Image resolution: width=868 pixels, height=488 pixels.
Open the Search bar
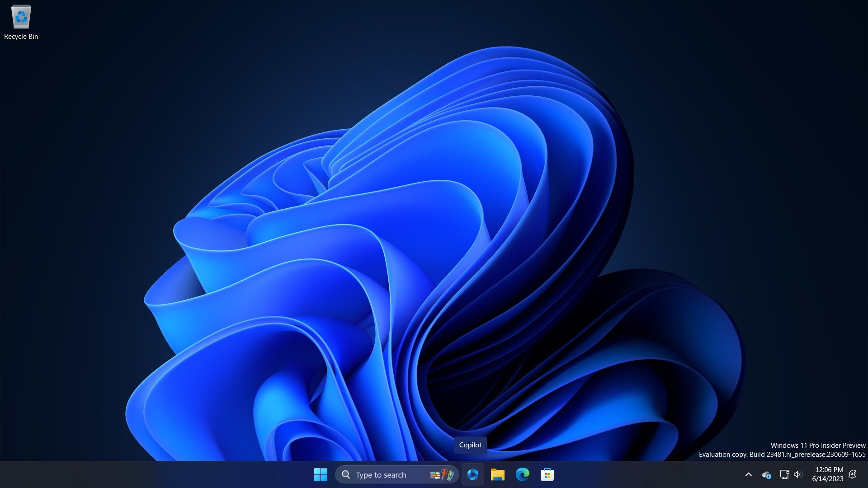[387, 474]
